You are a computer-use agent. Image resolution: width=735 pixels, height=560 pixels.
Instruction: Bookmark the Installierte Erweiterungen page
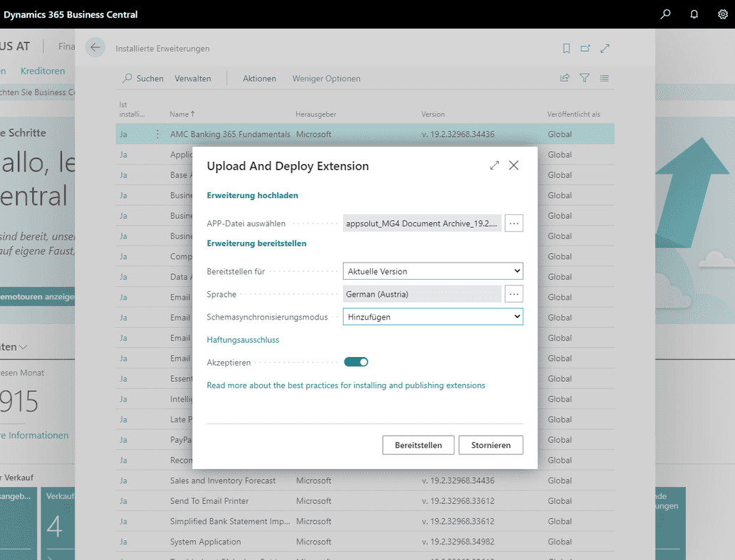click(x=566, y=48)
